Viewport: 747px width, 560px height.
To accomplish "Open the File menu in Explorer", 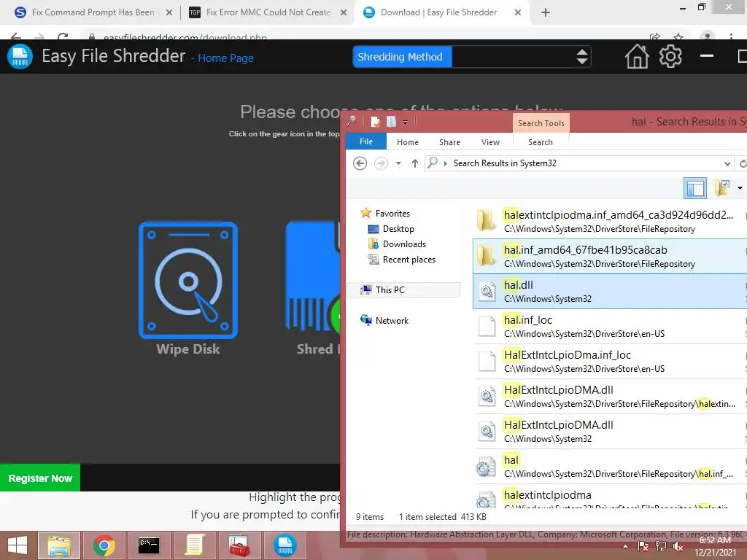I will tap(366, 141).
